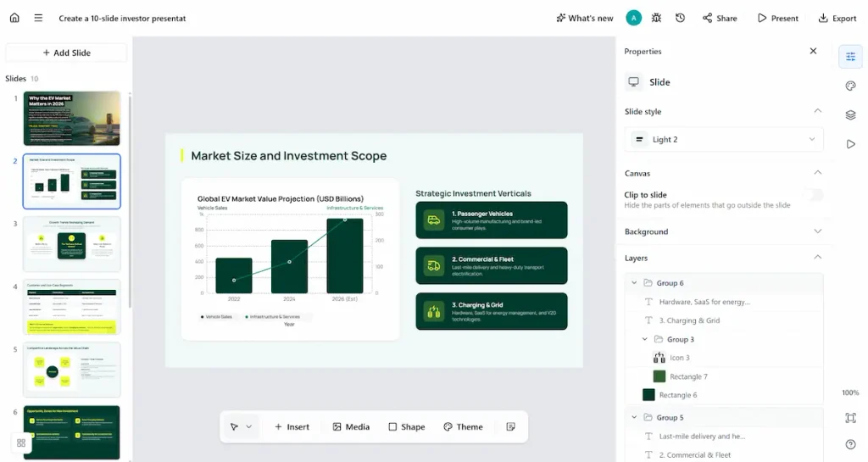The height and width of the screenshot is (462, 868).
Task: Click the Export button
Action: pyautogui.click(x=837, y=19)
